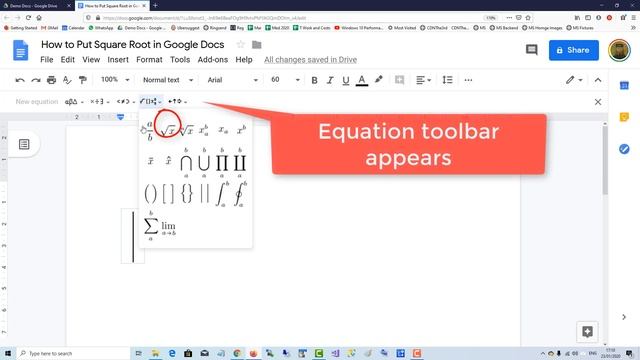Open All changes saved in Drive link
The width and height of the screenshot is (640, 360).
[310, 60]
